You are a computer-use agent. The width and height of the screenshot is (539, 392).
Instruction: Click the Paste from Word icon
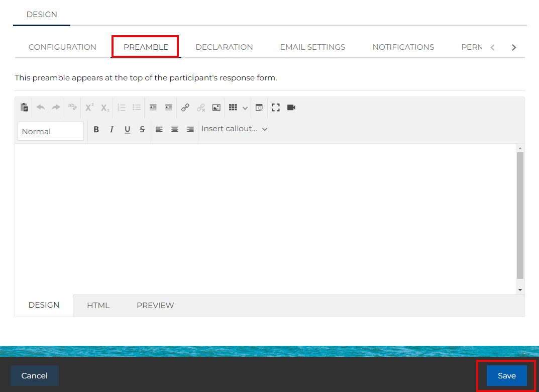point(24,108)
